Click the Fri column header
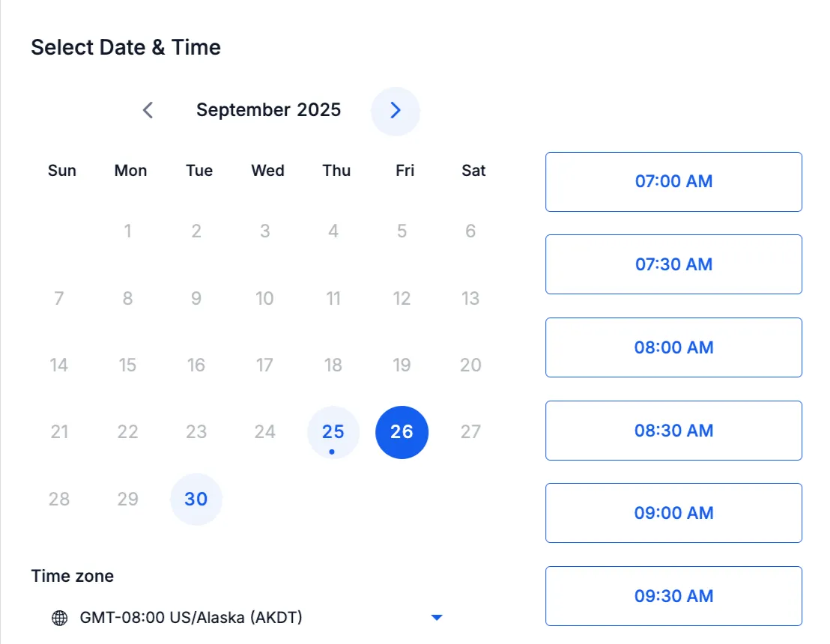Image resolution: width=830 pixels, height=644 pixels. pos(405,171)
